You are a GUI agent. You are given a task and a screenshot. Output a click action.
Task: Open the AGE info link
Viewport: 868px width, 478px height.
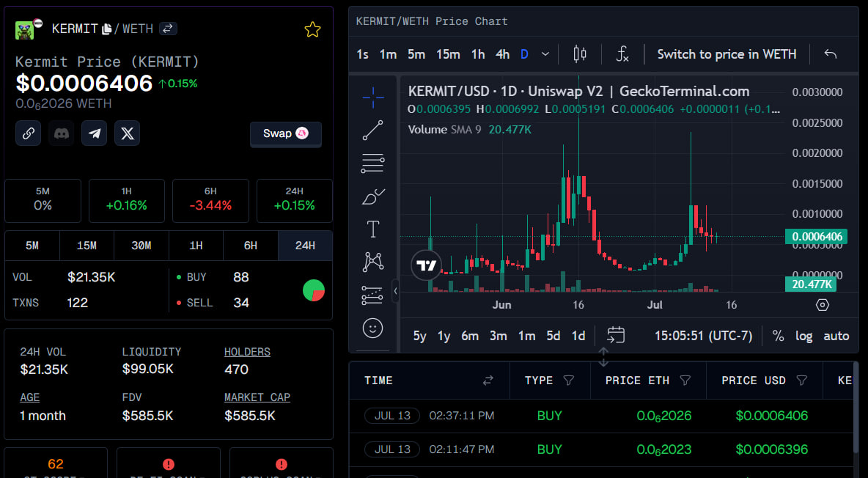pos(30,397)
